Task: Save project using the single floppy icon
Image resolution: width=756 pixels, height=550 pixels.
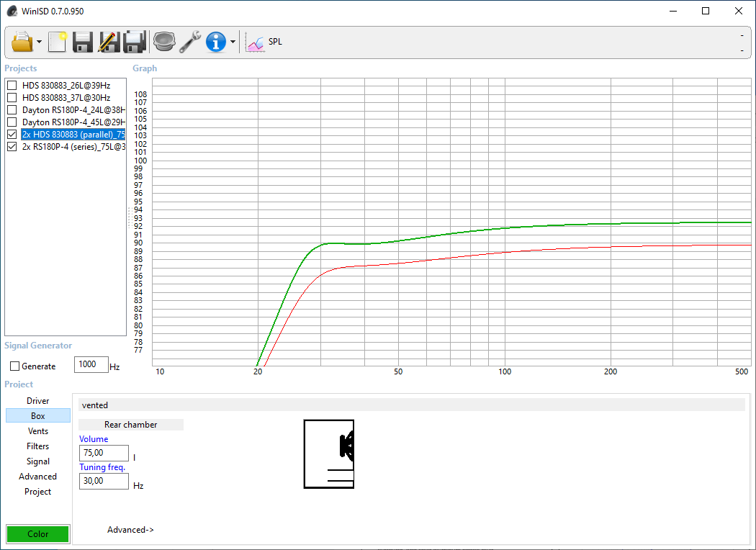Action: pos(83,42)
